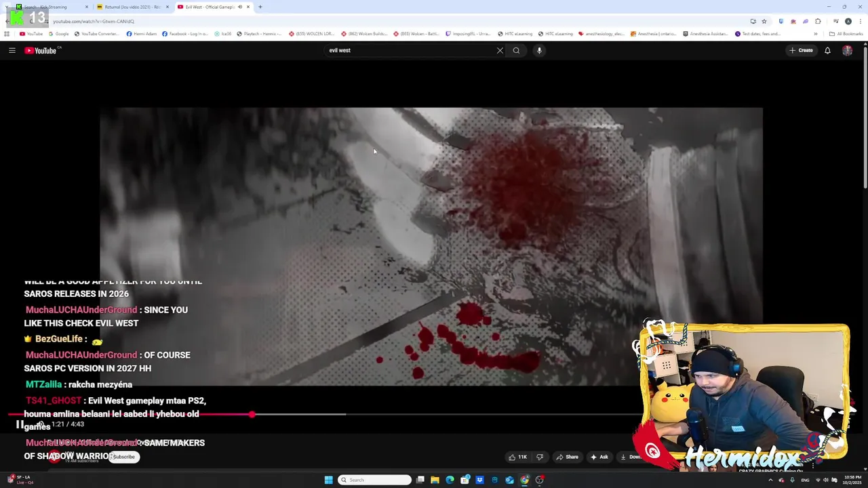The width and height of the screenshot is (868, 488).
Task: Open the ImposingRL bookmark
Action: (x=468, y=34)
